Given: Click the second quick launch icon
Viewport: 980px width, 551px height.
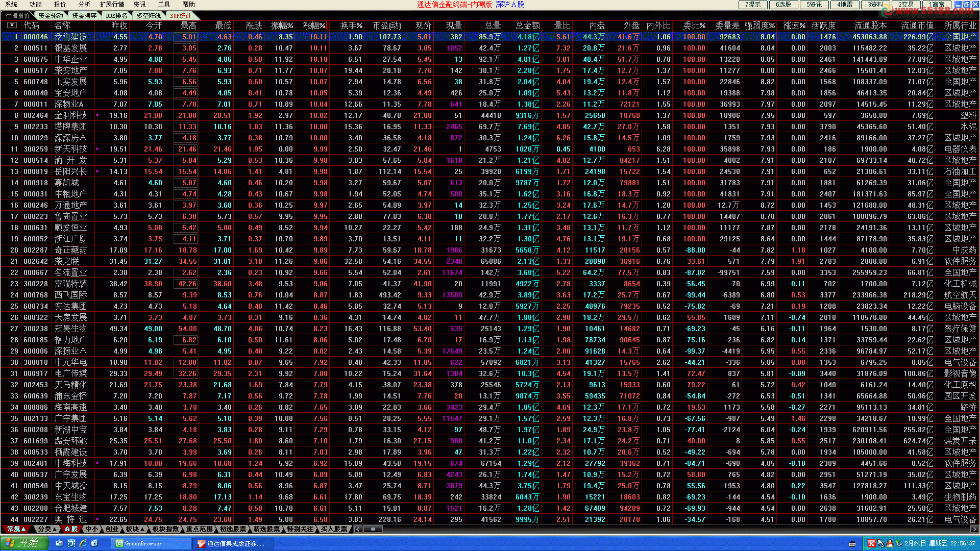Looking at the screenshot, I should [x=71, y=543].
